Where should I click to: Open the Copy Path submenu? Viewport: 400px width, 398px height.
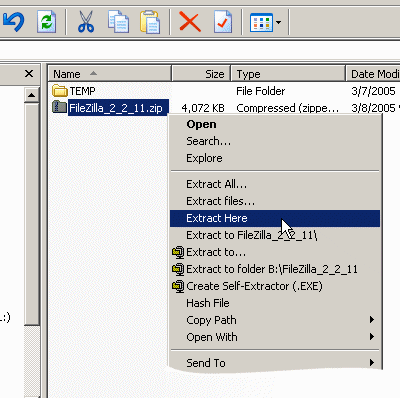pyautogui.click(x=275, y=320)
